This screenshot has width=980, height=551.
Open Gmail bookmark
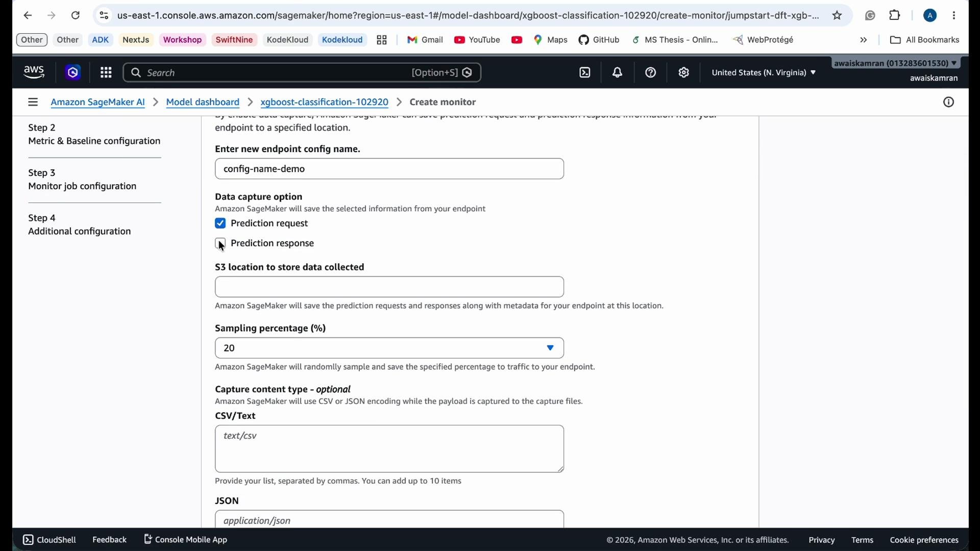pyautogui.click(x=425, y=40)
